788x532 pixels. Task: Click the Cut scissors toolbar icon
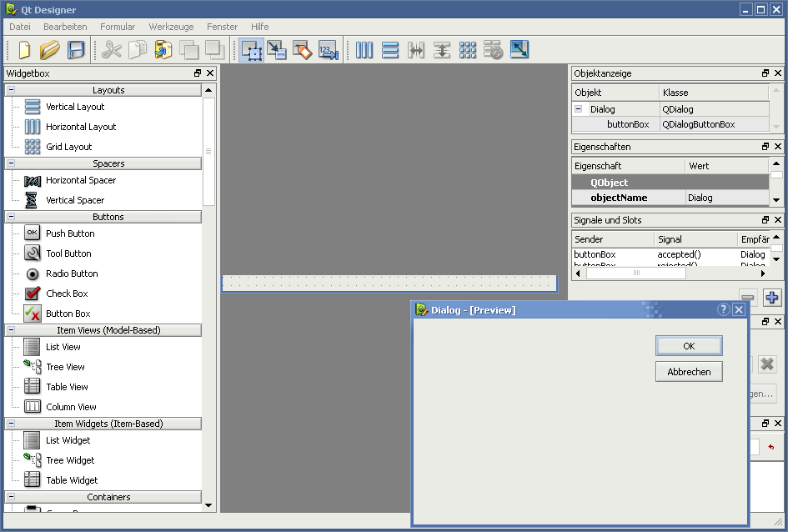click(111, 50)
